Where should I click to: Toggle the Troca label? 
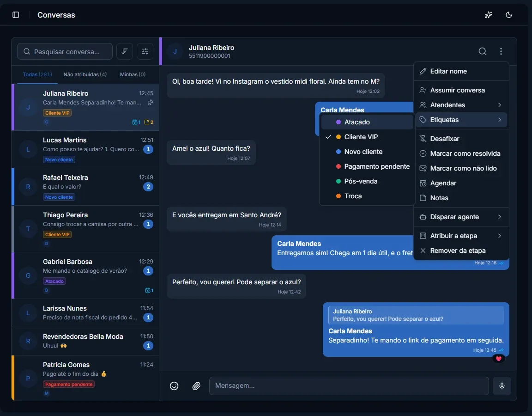[x=367, y=196]
